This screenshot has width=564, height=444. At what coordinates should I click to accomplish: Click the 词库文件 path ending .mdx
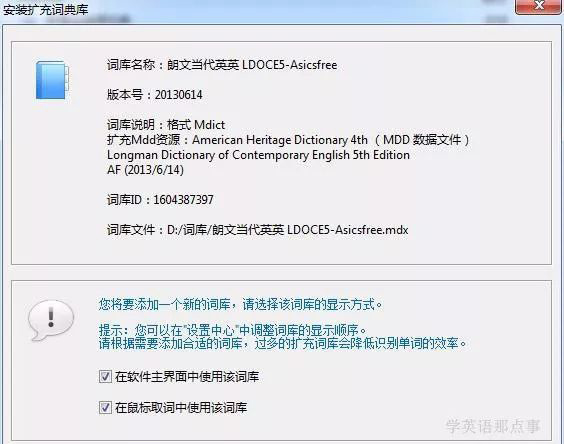pos(258,230)
